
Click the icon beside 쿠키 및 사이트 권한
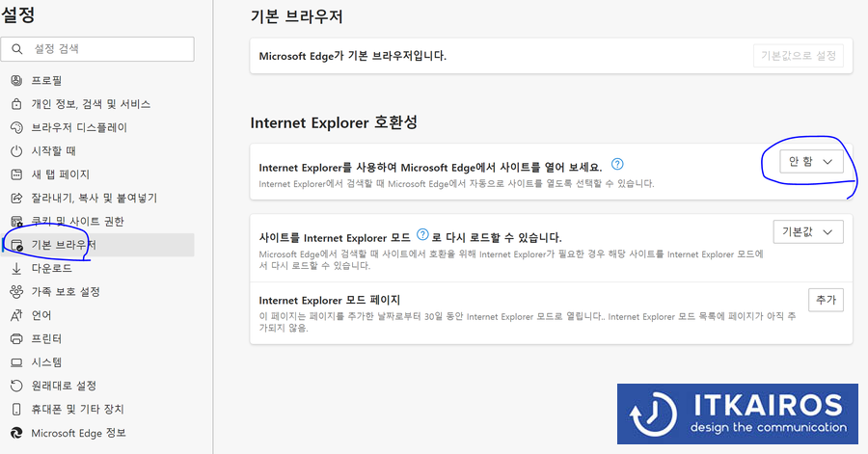click(x=16, y=221)
